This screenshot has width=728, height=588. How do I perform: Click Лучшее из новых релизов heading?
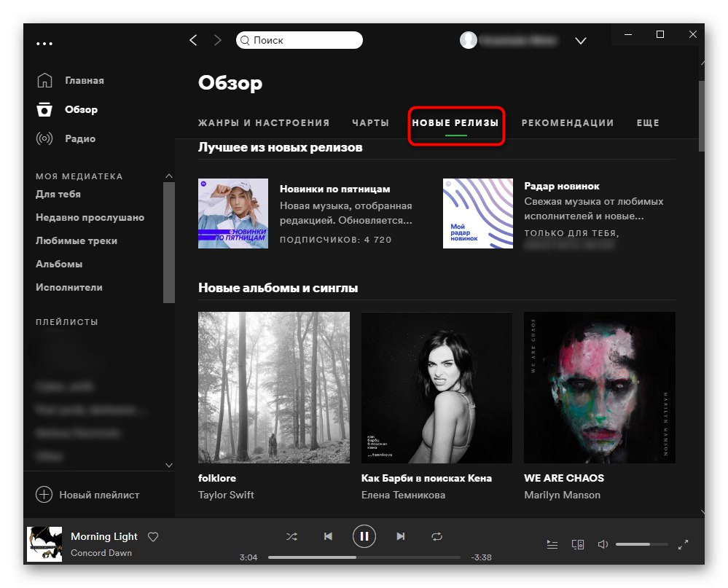coord(280,148)
